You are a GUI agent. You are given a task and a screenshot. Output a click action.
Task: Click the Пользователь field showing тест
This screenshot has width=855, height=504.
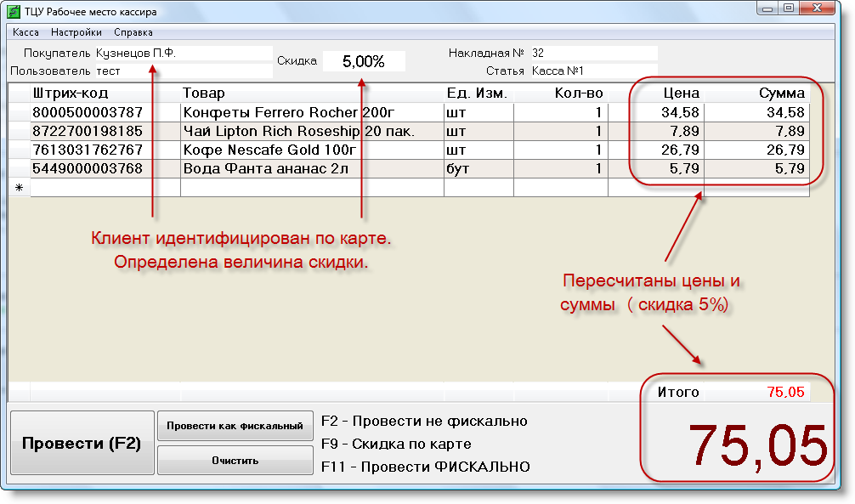(184, 71)
